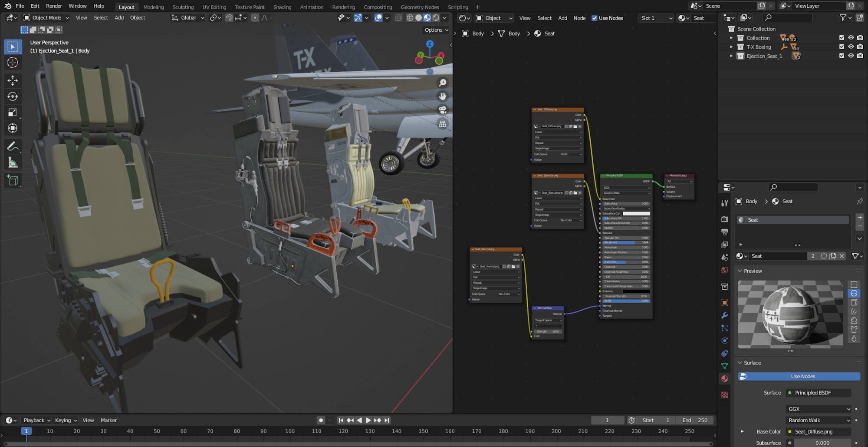The height and width of the screenshot is (447, 868).
Task: Choose the Annotate pencil tool
Action: 13,146
